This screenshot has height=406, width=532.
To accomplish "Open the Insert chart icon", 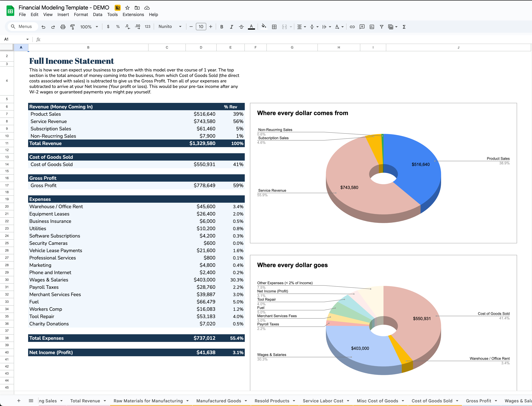I will tap(372, 27).
